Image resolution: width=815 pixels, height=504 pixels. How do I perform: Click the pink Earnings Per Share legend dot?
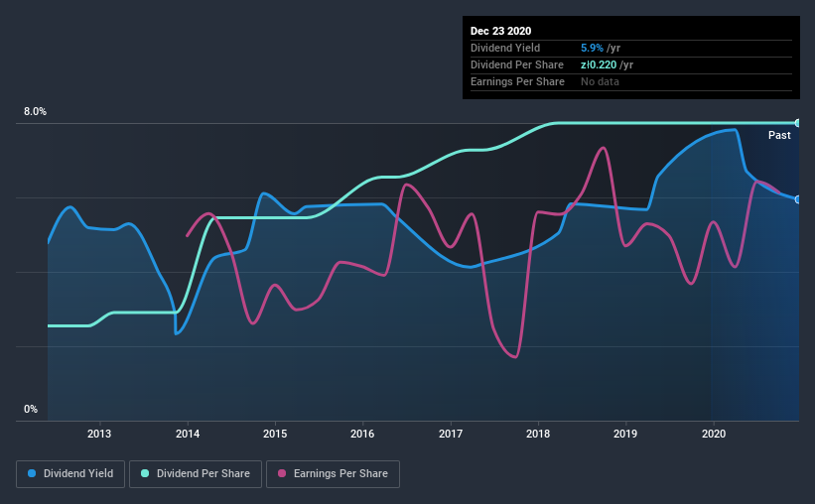tap(282, 473)
